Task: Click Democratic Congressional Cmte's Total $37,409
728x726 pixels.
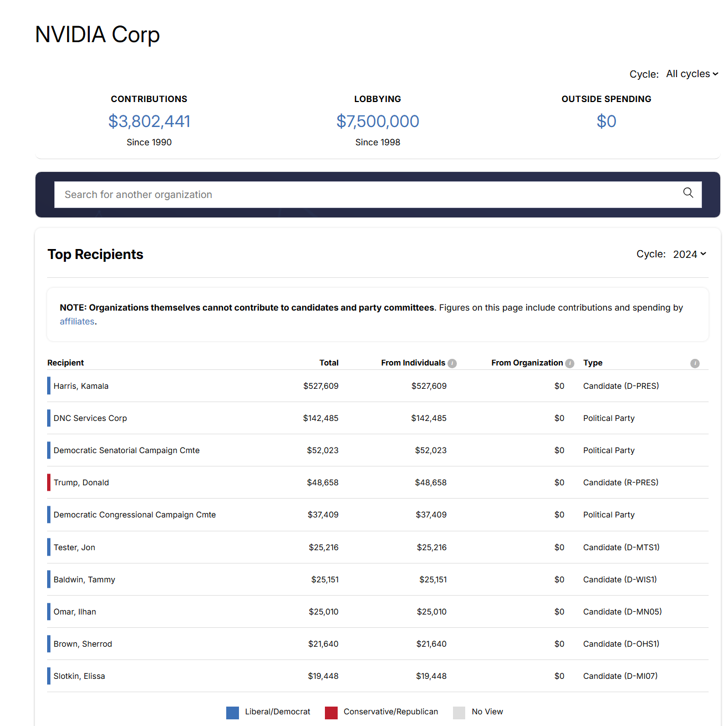Action: (323, 515)
